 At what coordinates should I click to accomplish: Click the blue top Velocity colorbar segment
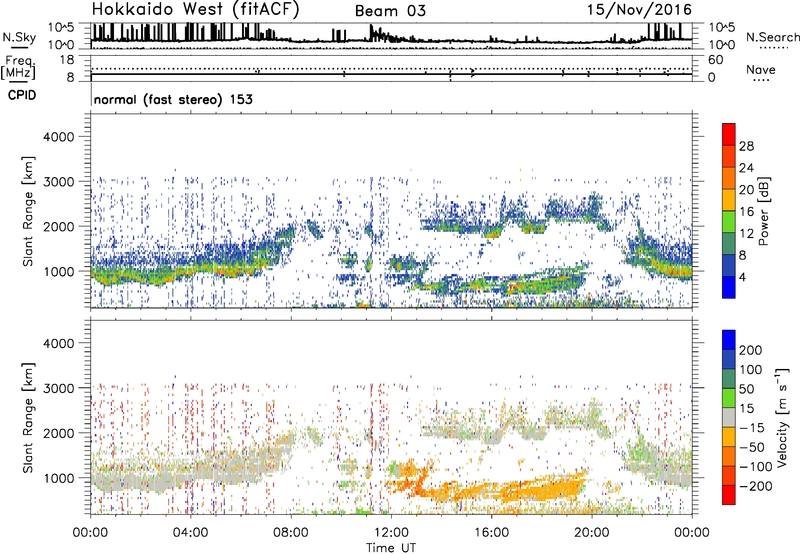pyautogui.click(x=729, y=340)
